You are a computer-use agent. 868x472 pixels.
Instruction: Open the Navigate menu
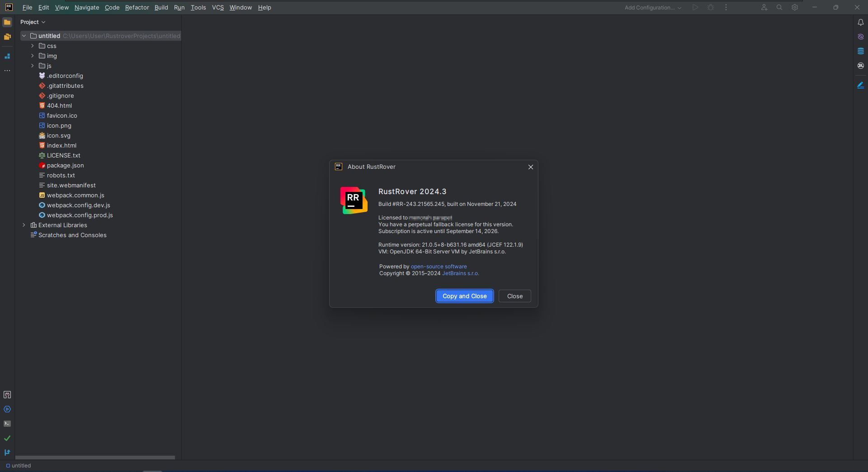87,7
